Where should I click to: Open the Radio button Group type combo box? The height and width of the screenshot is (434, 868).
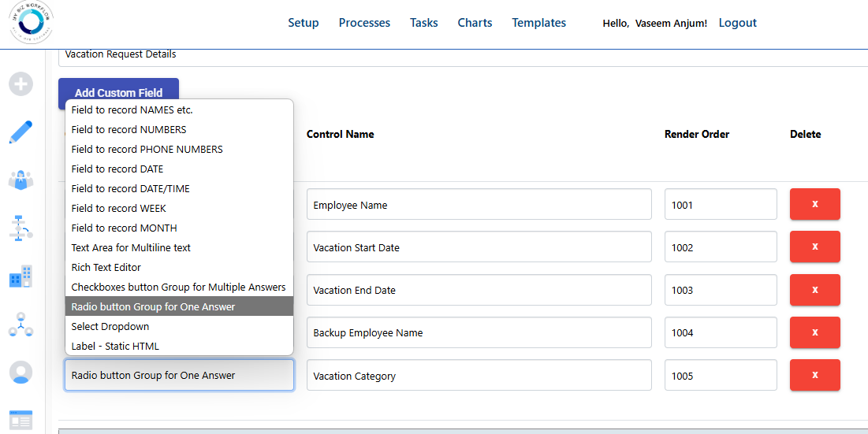click(x=180, y=376)
